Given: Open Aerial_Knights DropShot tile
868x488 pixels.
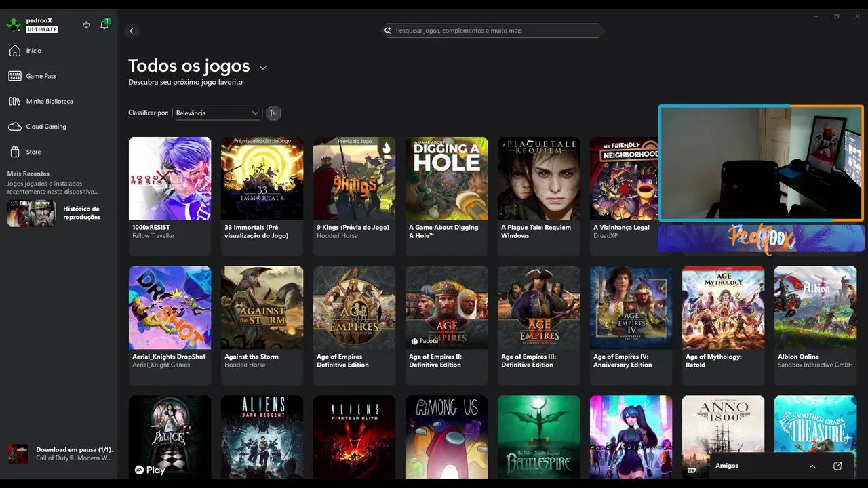Looking at the screenshot, I should (170, 325).
